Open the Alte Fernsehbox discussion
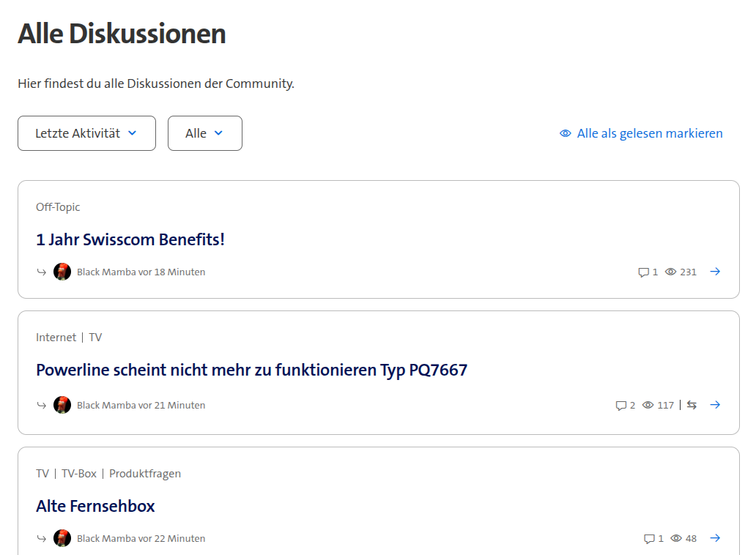The height and width of the screenshot is (555, 756). click(x=95, y=506)
